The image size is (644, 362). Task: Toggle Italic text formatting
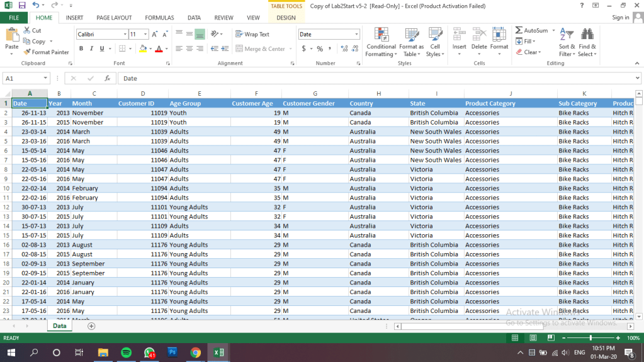(91, 48)
